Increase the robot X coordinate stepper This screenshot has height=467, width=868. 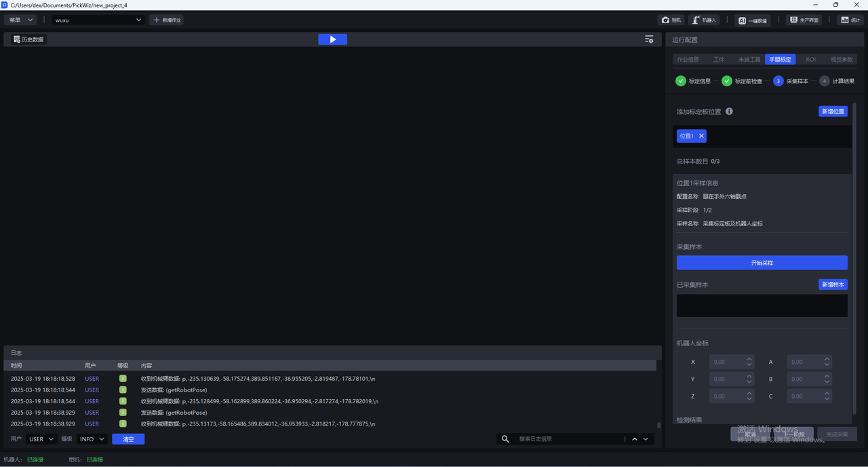749,359
